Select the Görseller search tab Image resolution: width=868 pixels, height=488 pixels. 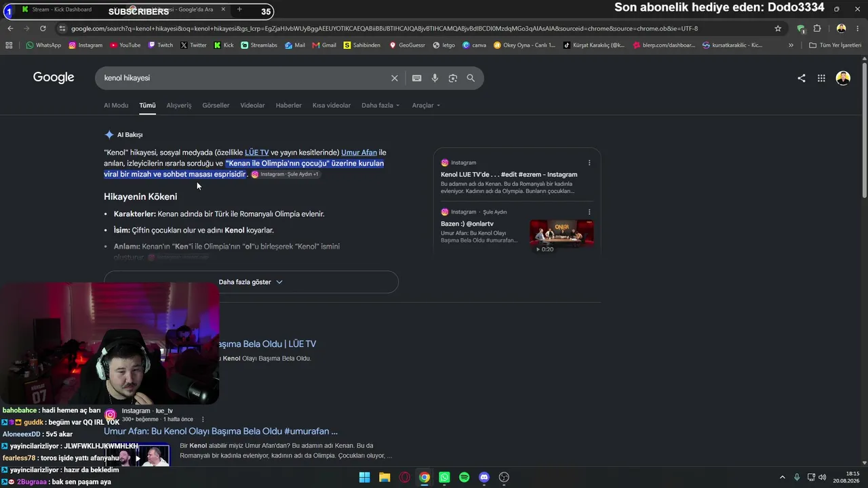pos(216,106)
